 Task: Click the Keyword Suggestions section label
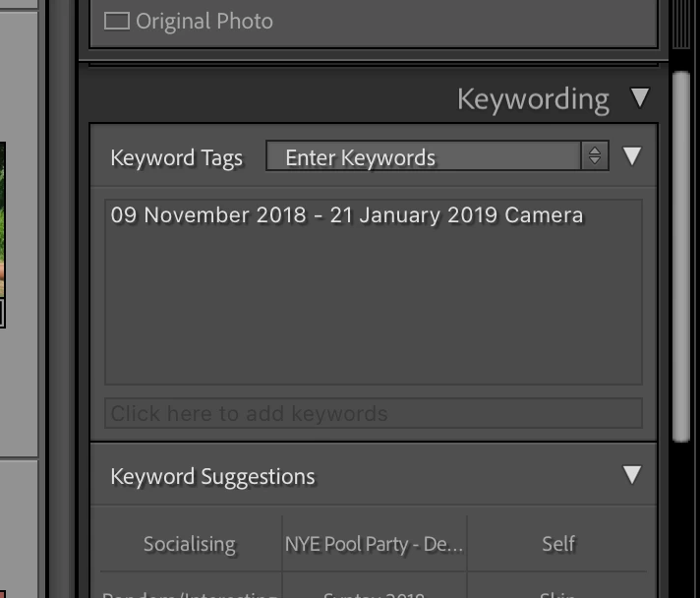click(212, 476)
